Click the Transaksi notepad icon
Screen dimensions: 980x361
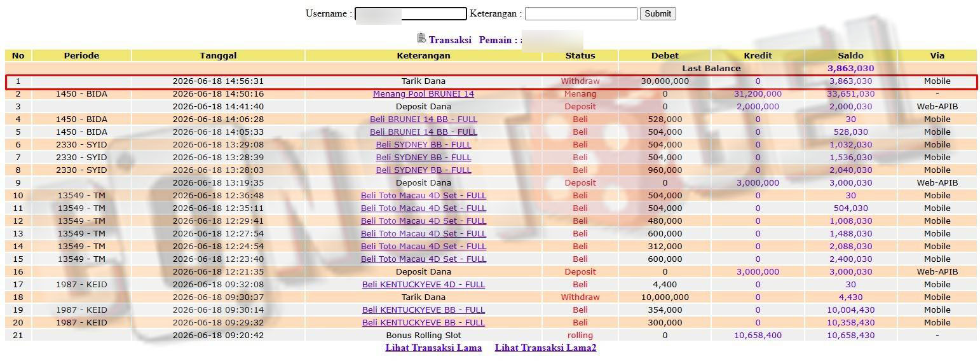point(421,39)
